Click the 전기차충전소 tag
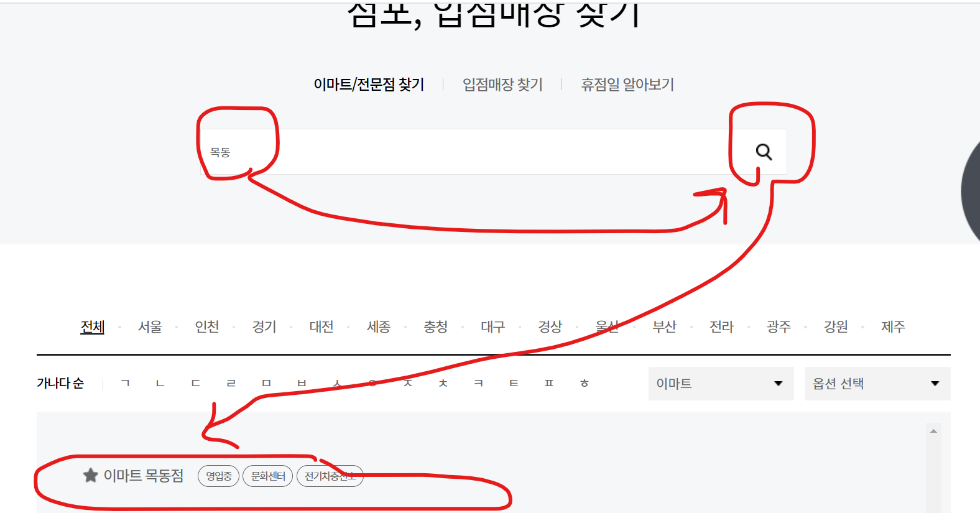This screenshot has height=513, width=980. pos(330,476)
